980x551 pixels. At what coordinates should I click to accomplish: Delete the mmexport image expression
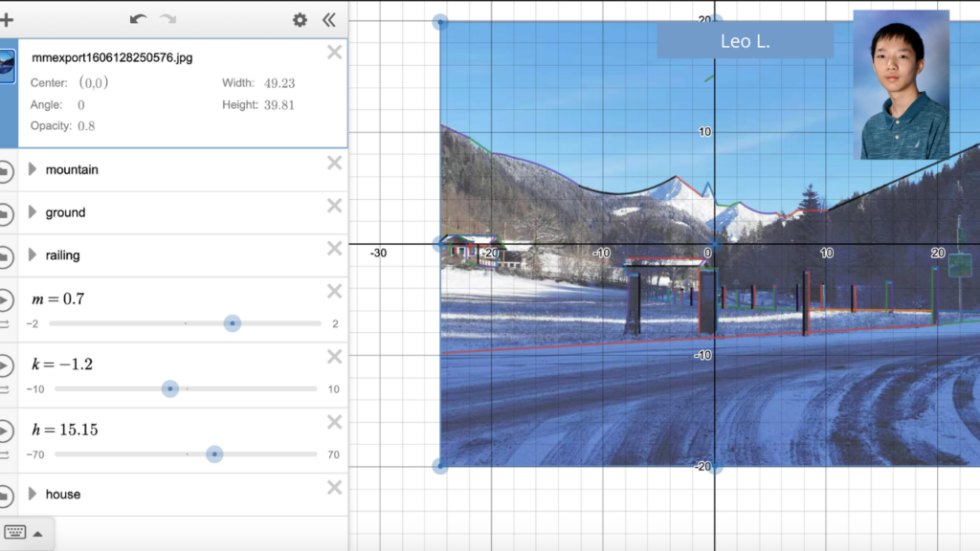334,53
